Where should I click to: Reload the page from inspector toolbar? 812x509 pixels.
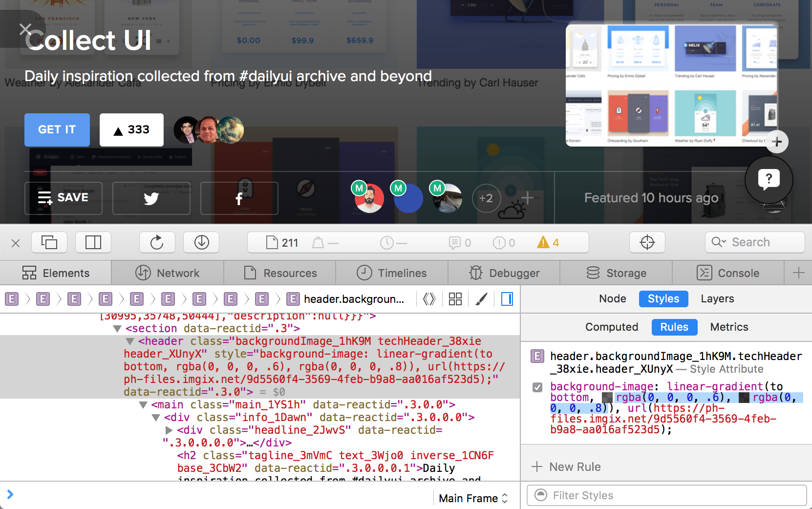tap(157, 242)
